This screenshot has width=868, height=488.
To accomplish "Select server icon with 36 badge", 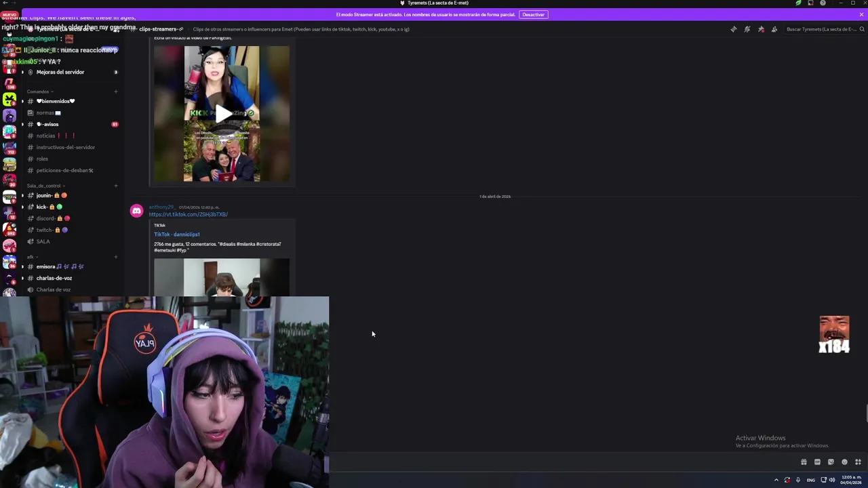I will 9,261.
